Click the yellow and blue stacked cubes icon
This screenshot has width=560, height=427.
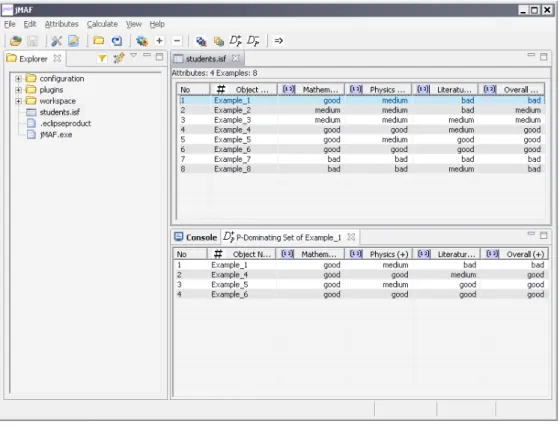[x=219, y=41]
